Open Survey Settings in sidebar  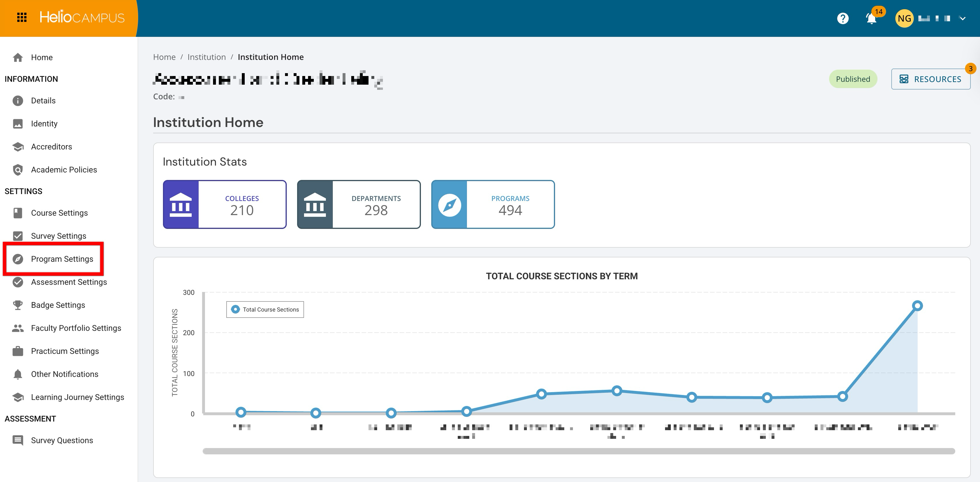point(58,236)
